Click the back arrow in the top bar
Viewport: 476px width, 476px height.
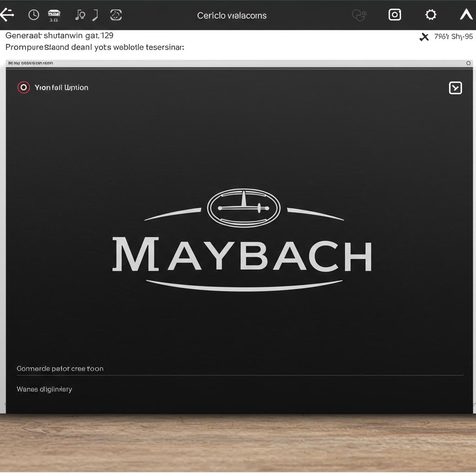[7, 15]
